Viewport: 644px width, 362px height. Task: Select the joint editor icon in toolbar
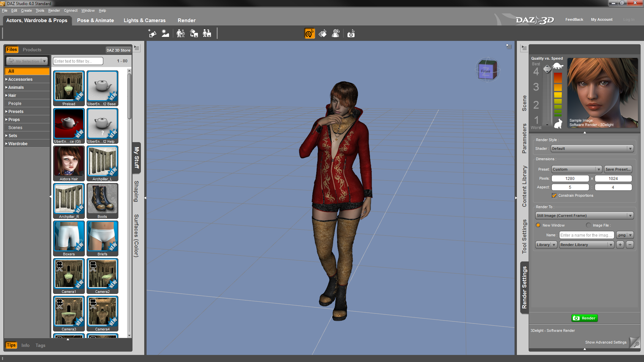337,34
